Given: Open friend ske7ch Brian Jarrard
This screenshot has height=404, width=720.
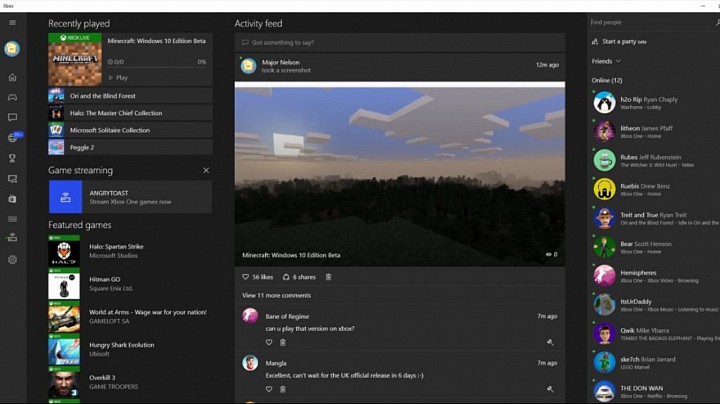Looking at the screenshot, I should pos(654,363).
